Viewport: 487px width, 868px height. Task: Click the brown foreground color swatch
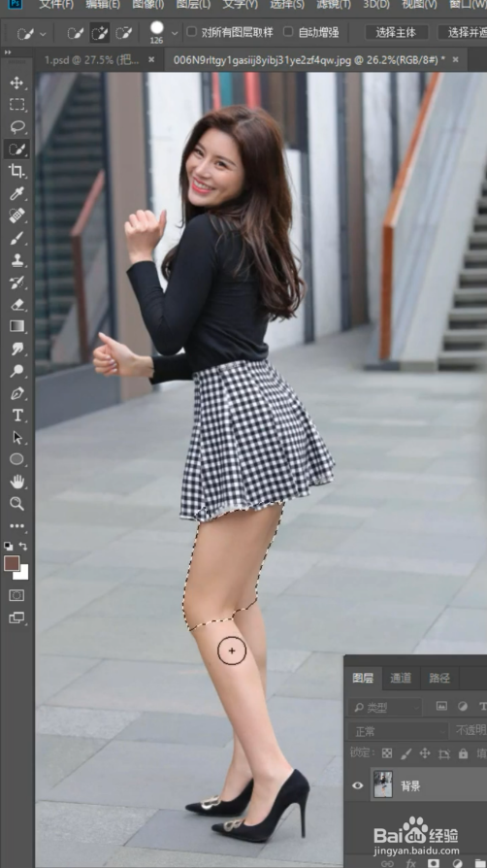11,563
